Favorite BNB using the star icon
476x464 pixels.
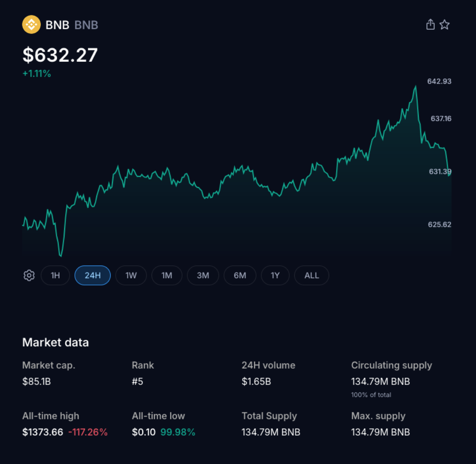[x=445, y=24]
